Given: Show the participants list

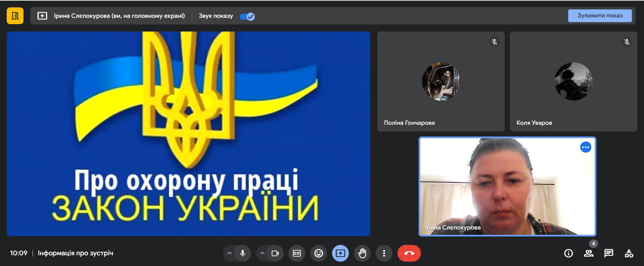Looking at the screenshot, I should point(588,253).
